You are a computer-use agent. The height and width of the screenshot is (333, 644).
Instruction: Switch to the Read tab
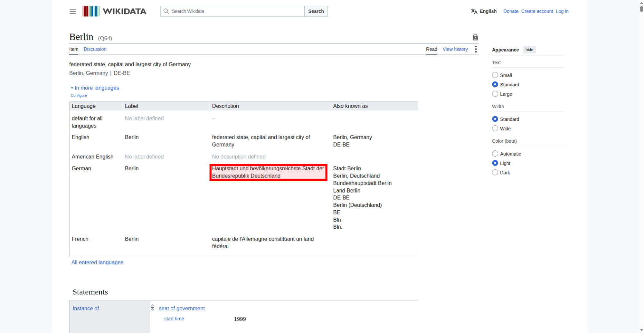click(431, 49)
